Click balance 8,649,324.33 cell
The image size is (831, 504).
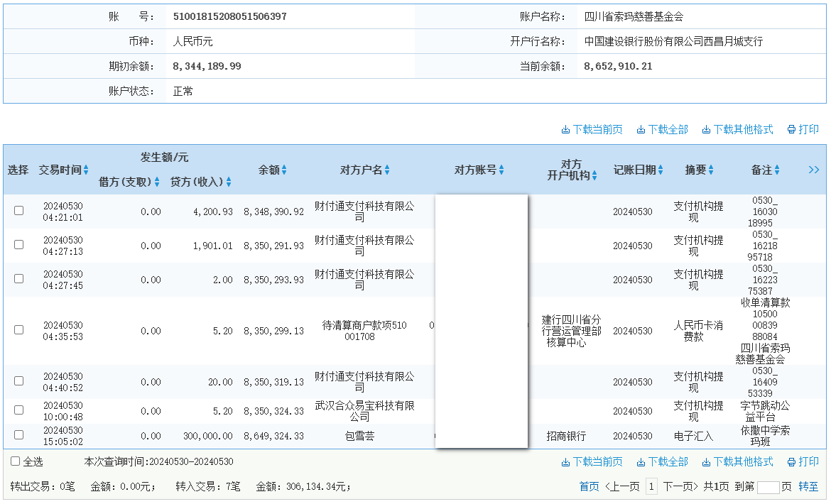pos(273,437)
